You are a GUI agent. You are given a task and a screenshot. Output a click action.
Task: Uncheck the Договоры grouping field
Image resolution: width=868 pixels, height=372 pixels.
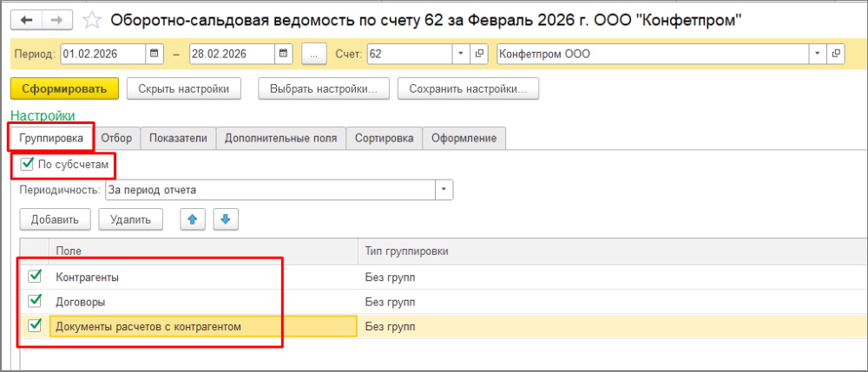pos(35,301)
